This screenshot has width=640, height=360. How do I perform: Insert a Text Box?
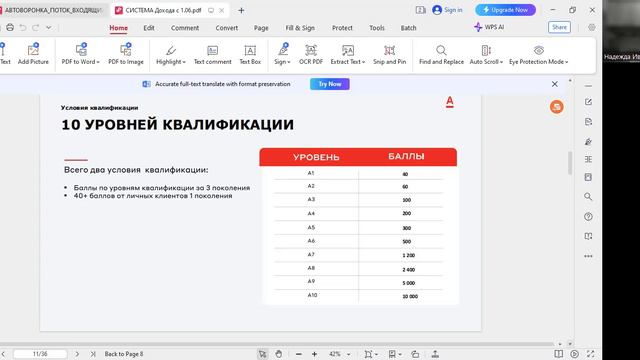pos(250,54)
